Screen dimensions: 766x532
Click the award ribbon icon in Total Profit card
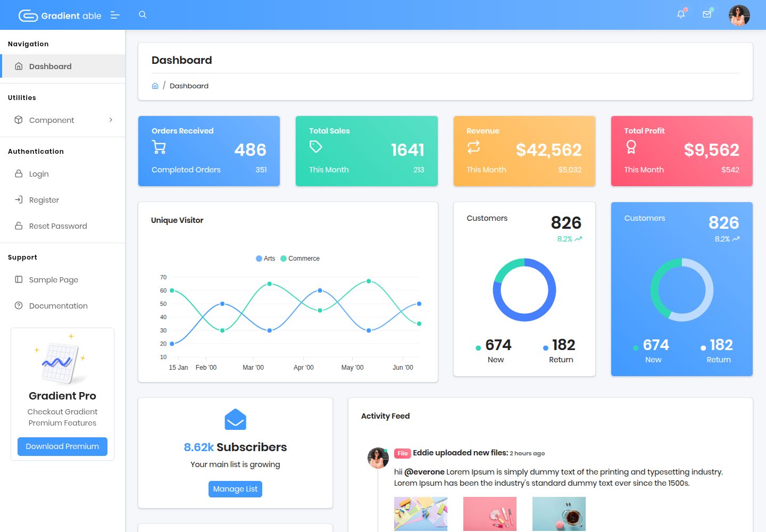coord(631,147)
